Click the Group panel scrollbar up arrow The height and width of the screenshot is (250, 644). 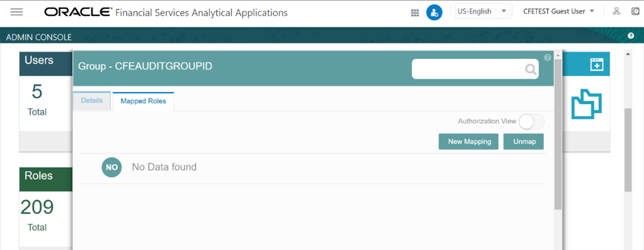558,56
